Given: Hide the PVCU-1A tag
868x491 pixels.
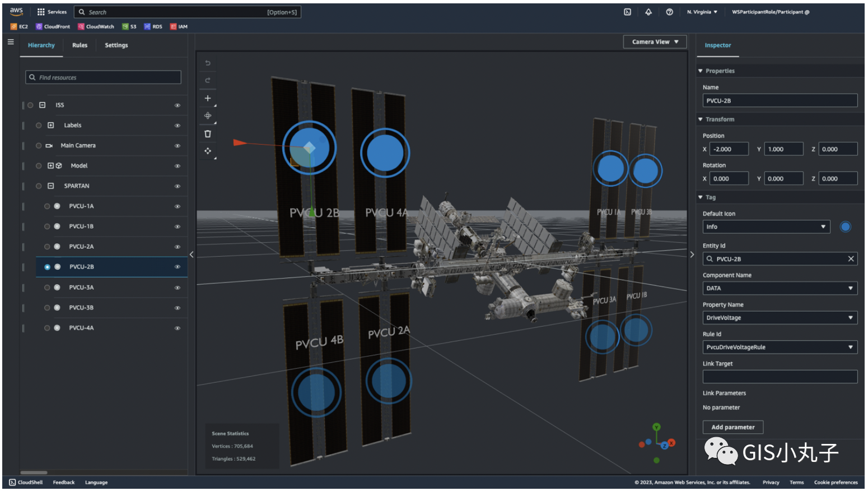Looking at the screenshot, I should coord(178,206).
